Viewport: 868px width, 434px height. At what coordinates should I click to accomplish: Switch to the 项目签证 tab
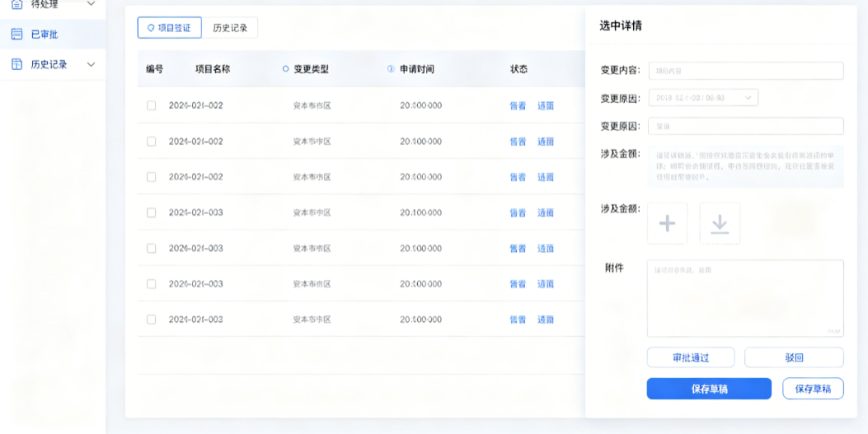(169, 28)
